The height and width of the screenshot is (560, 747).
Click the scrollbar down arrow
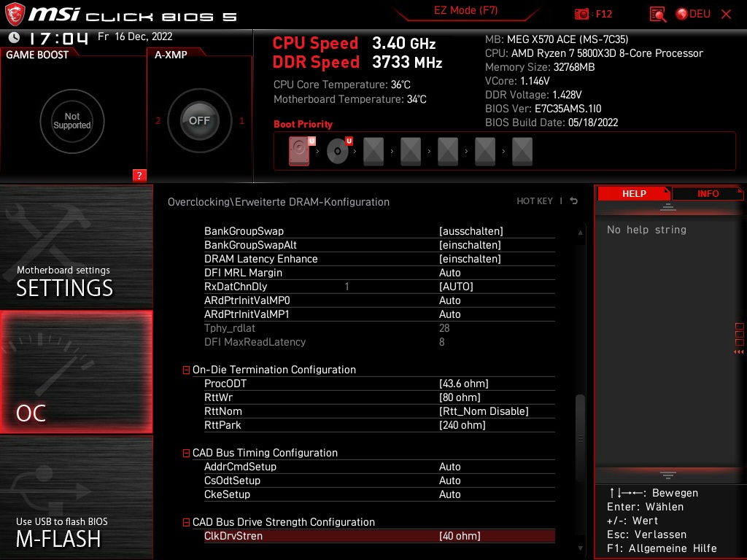pos(580,548)
